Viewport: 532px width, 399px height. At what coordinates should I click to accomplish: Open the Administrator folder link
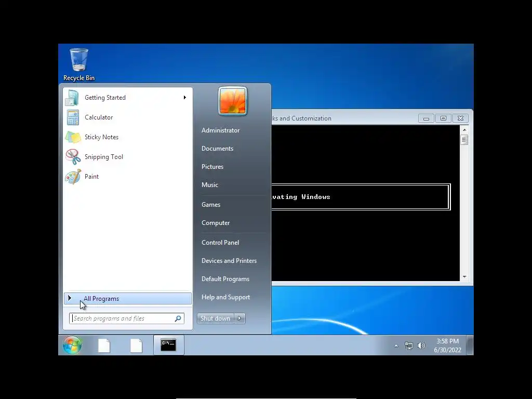(x=220, y=130)
